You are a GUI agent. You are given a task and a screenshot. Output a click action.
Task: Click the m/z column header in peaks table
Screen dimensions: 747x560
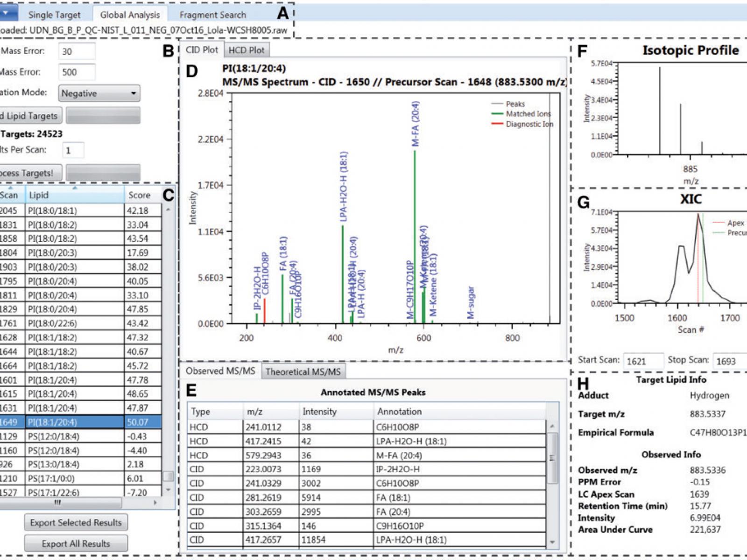pyautogui.click(x=271, y=412)
